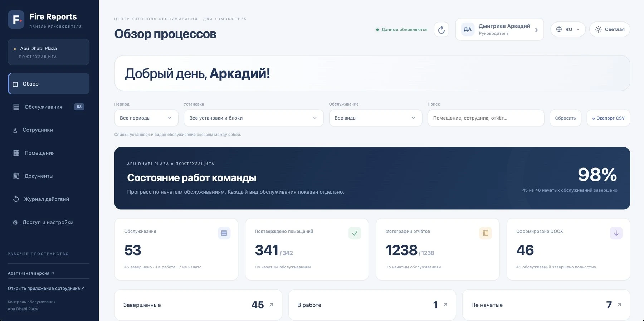This screenshot has width=644, height=321.
Task: Expand the Дмитриев Аркадий profile chevron
Action: click(536, 30)
